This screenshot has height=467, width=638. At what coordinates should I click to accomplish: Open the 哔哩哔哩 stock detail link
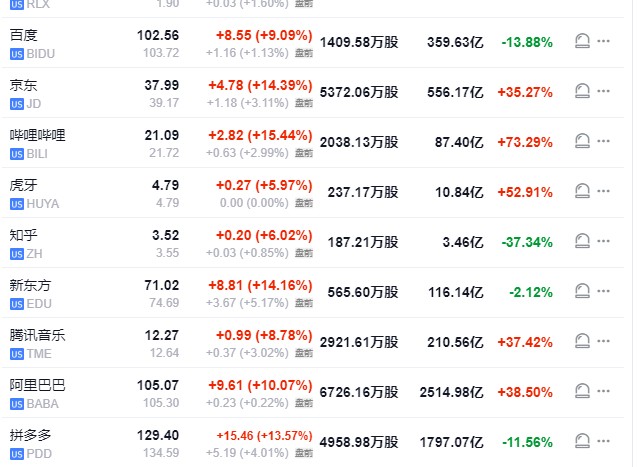coord(37,134)
